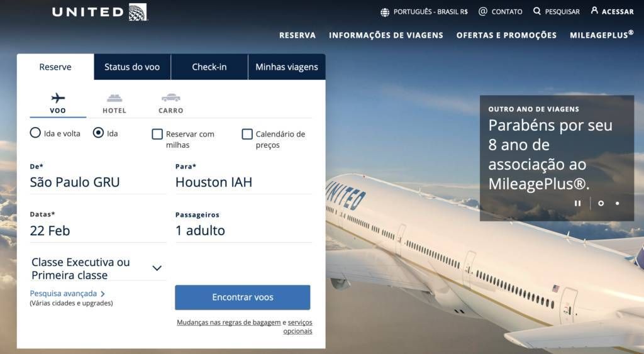
Task: Click the Encontrar voos button
Action: (x=243, y=297)
